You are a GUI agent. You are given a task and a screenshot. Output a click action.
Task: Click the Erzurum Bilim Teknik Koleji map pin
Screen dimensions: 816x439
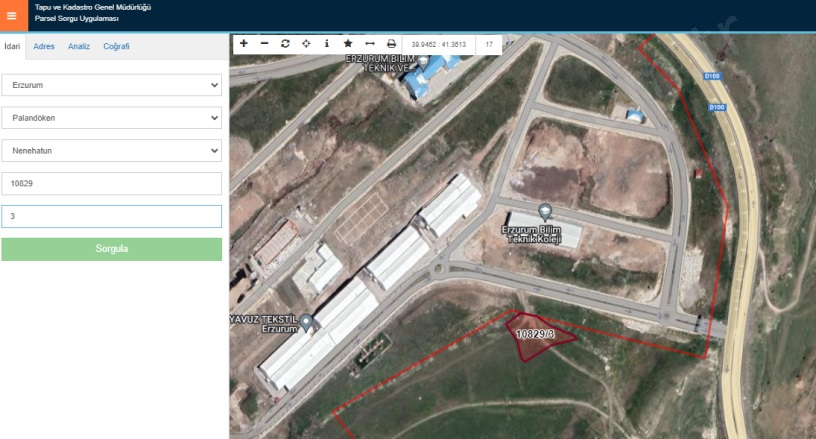coord(545,211)
